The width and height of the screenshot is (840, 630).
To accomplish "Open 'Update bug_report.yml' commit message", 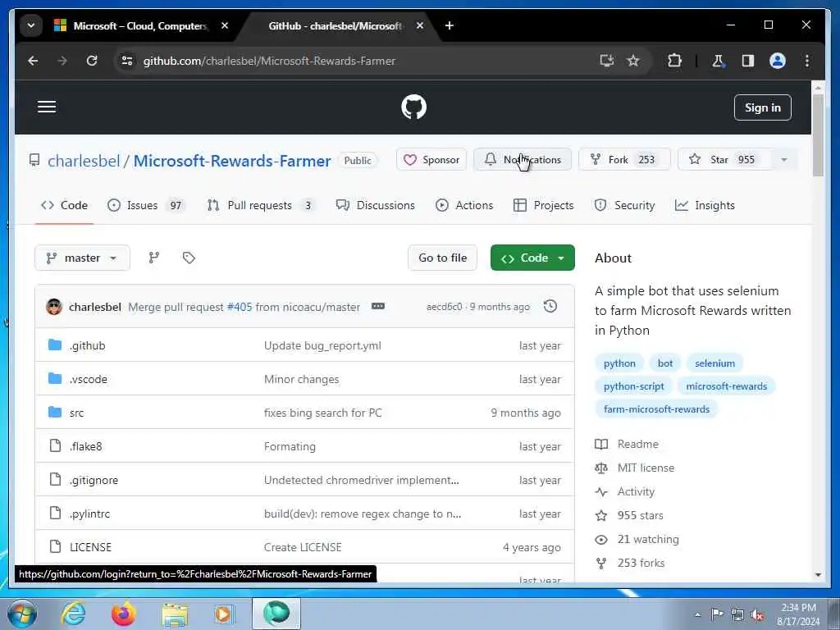I will [322, 345].
